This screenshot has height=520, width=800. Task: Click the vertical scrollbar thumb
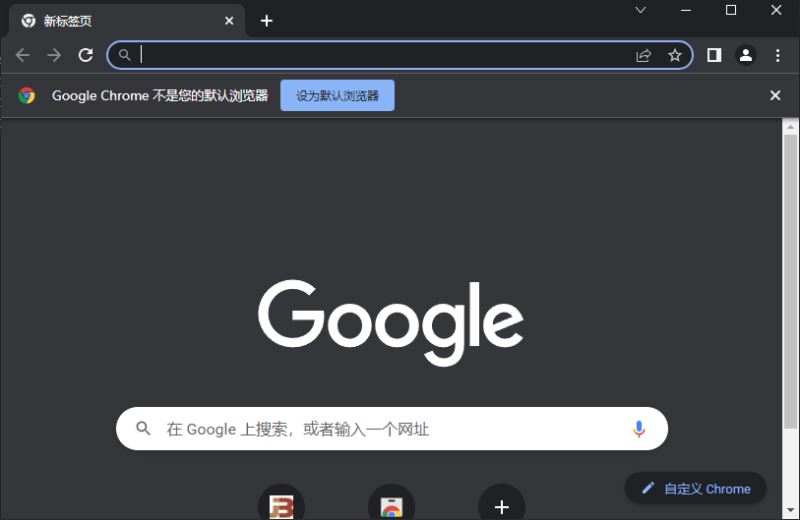pos(791,282)
